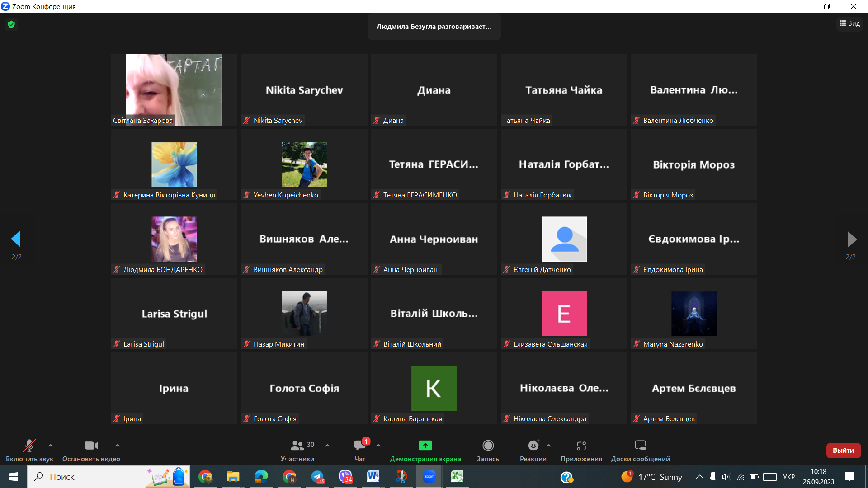Viewport: 868px width, 488px height.
Task: Go to next gallery page arrow
Action: [852, 239]
